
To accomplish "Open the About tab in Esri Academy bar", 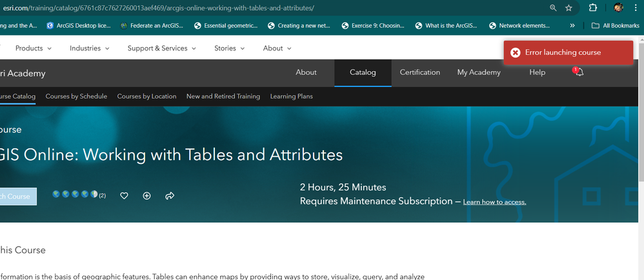I will [306, 72].
